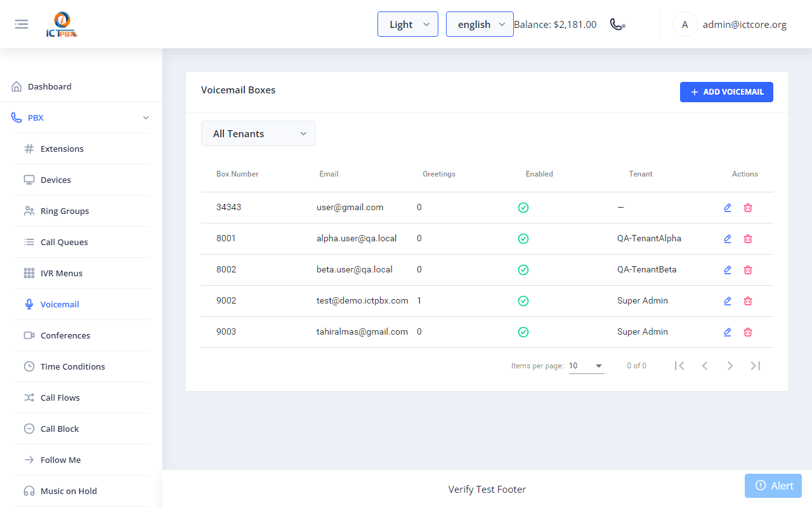812x508 pixels.
Task: Click the Enabled column header
Action: [x=539, y=174]
